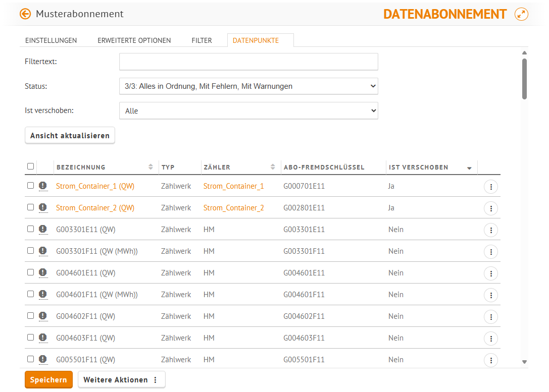549x392 pixels.
Task: Open row menu for G004602F11 (QW)
Action: click(x=491, y=317)
